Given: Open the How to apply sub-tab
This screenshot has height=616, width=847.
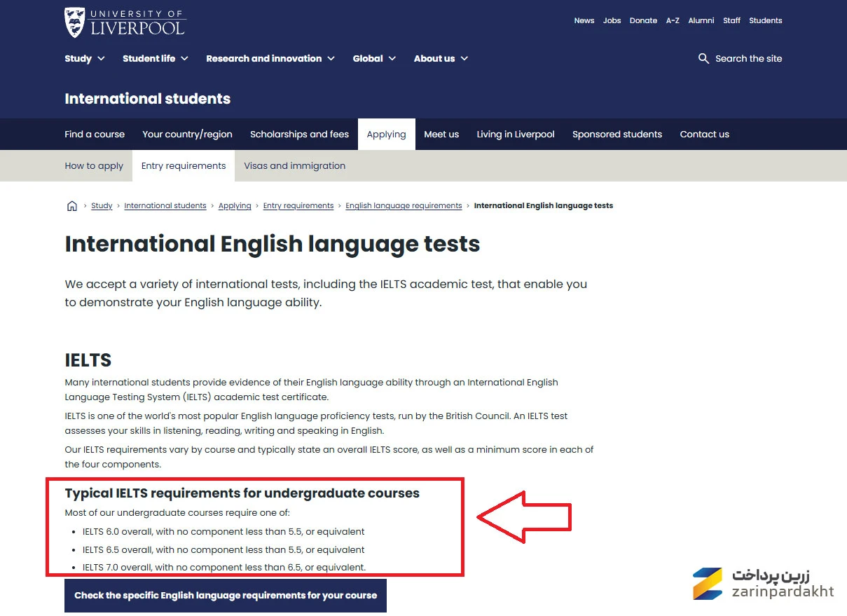Looking at the screenshot, I should click(x=94, y=166).
